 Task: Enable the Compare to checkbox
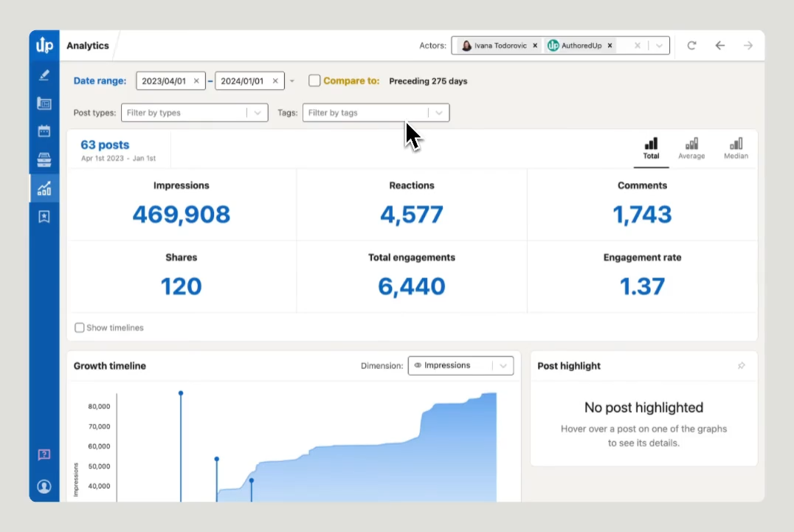pyautogui.click(x=314, y=81)
